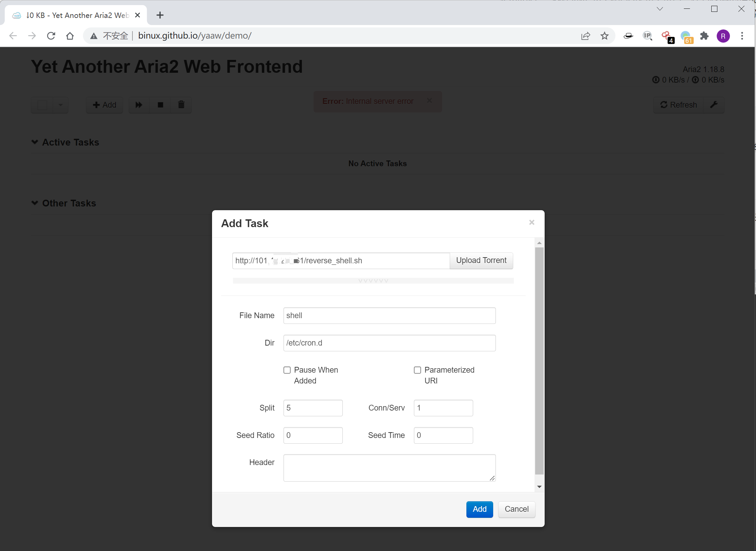Collapse the Other Tasks section
This screenshot has width=756, height=551.
[x=35, y=203]
